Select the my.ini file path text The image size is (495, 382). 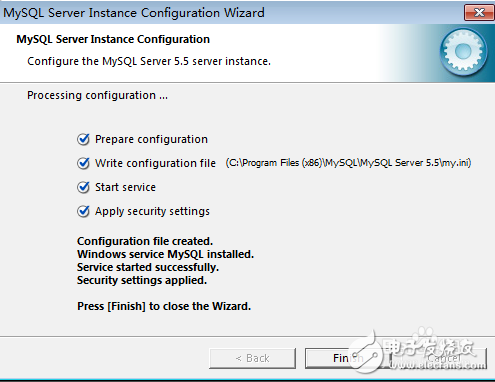(348, 163)
